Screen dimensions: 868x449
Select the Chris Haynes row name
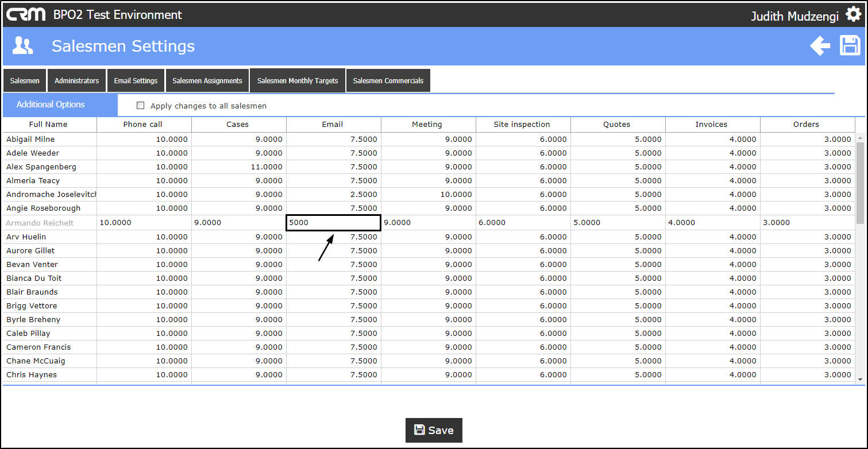click(x=32, y=375)
